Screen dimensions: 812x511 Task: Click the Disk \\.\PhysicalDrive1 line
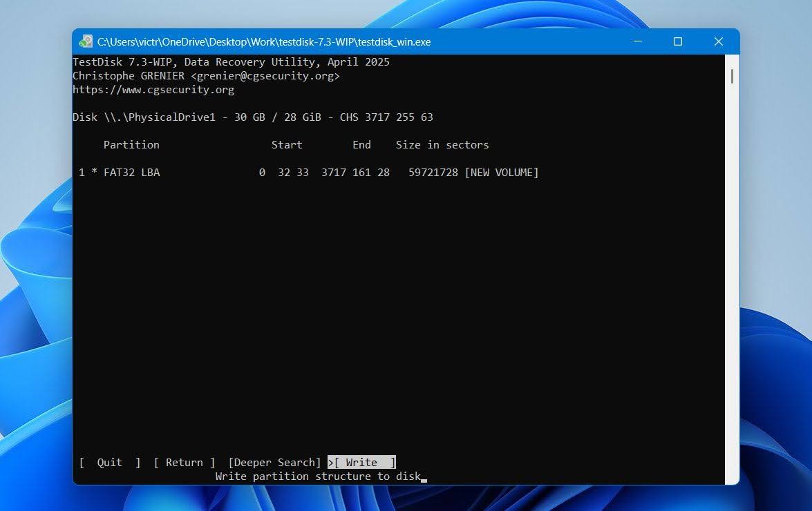tap(253, 117)
